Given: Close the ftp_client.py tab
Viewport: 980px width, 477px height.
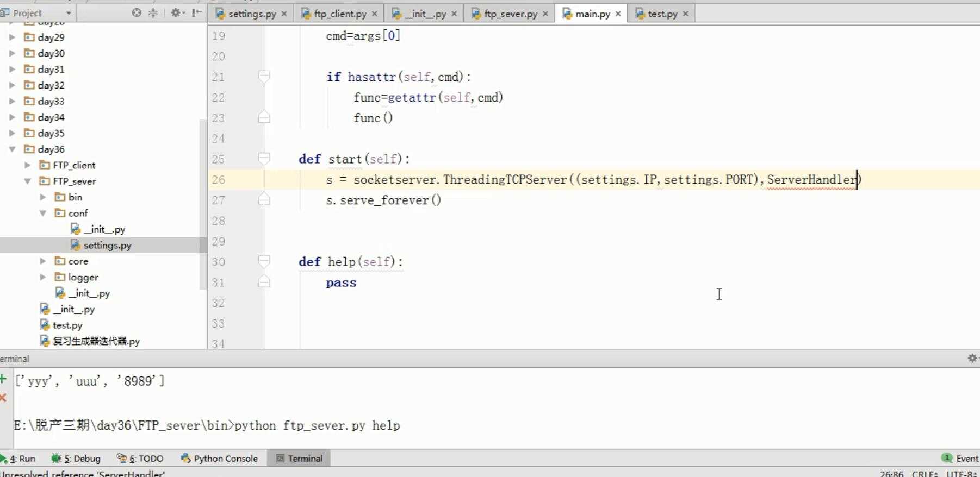Looking at the screenshot, I should (x=374, y=14).
